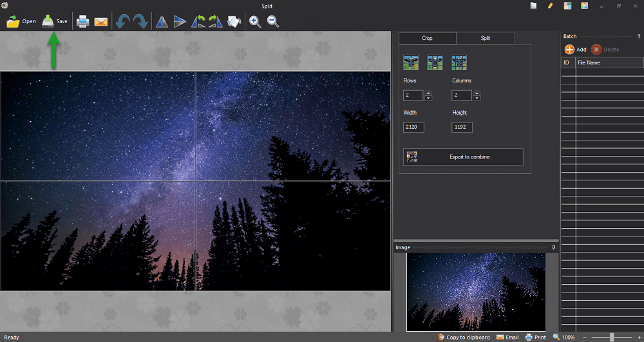Flip the image horizontally
The image size is (644, 342).
coord(162,21)
